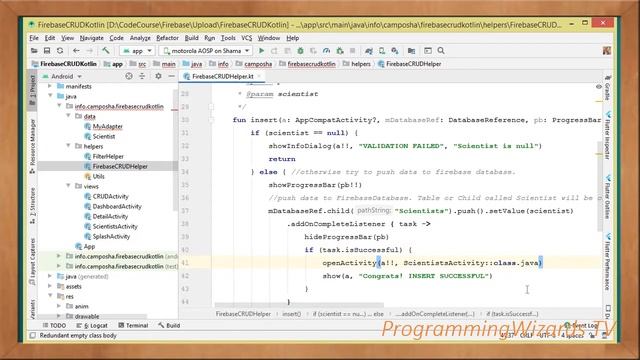The image size is (640, 360).
Task: Click the Search Everywhere magnifier icon
Action: (441, 51)
